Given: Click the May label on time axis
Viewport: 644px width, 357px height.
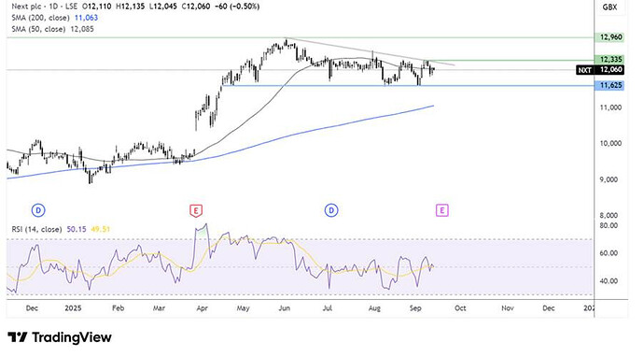Looking at the screenshot, I should tap(243, 308).
